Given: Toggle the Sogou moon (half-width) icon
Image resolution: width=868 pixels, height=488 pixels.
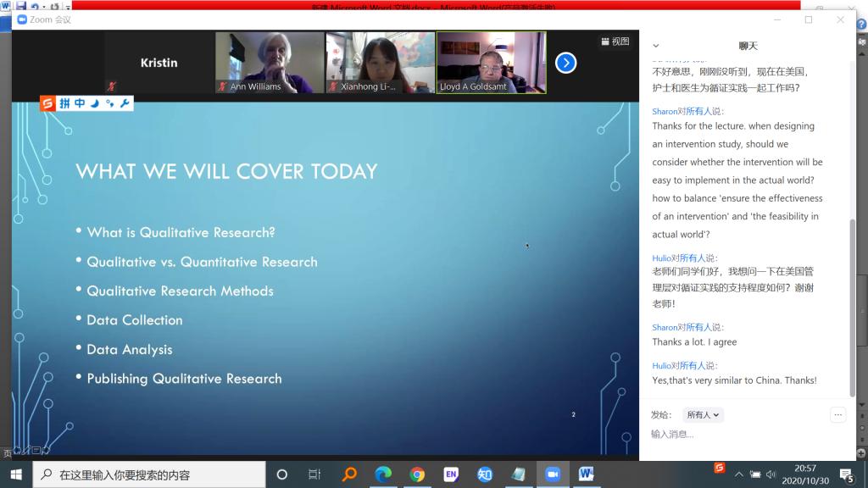Looking at the screenshot, I should click(95, 103).
